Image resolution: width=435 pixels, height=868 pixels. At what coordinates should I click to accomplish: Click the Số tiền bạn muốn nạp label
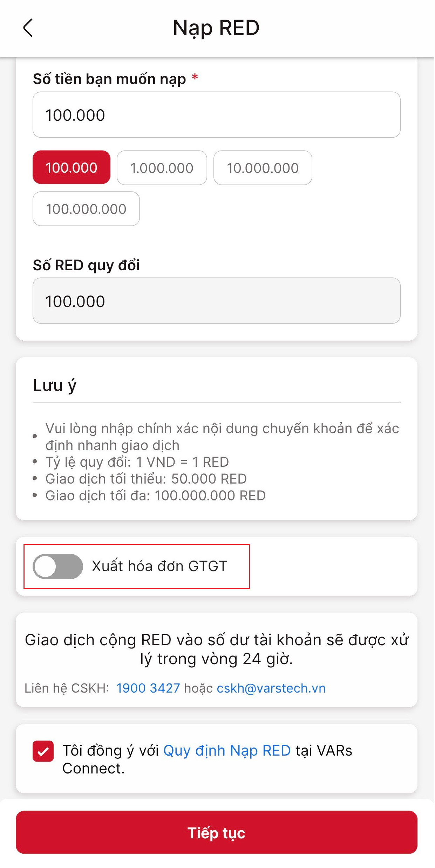(x=109, y=79)
